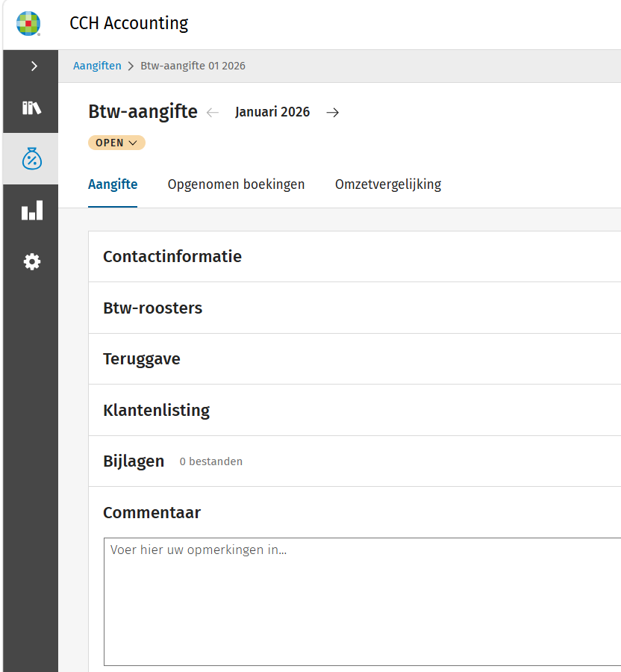Click the 'Januari 2026' period label
This screenshot has width=621, height=672.
coord(272,112)
